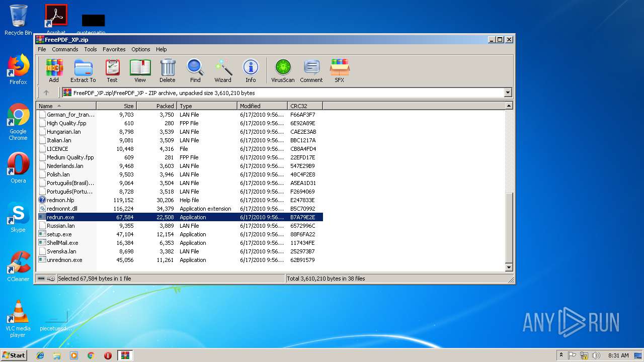
Task: Launch the Wizard tool
Action: [x=223, y=70]
